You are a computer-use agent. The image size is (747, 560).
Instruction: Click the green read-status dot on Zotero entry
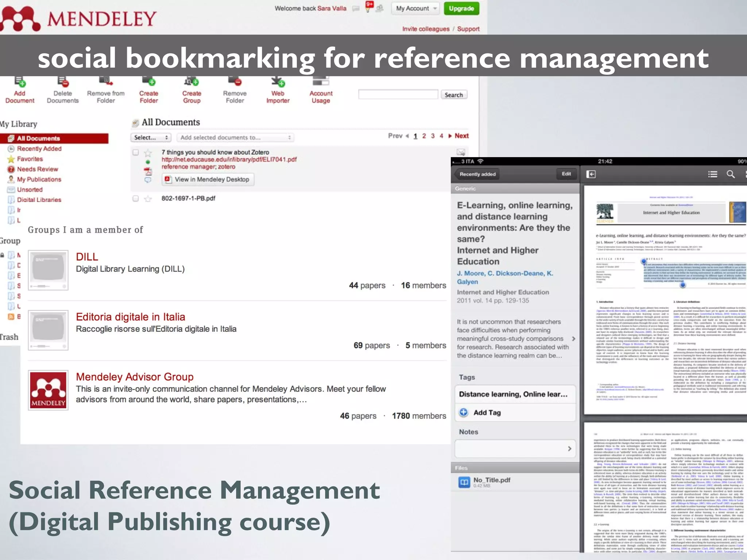click(x=148, y=162)
